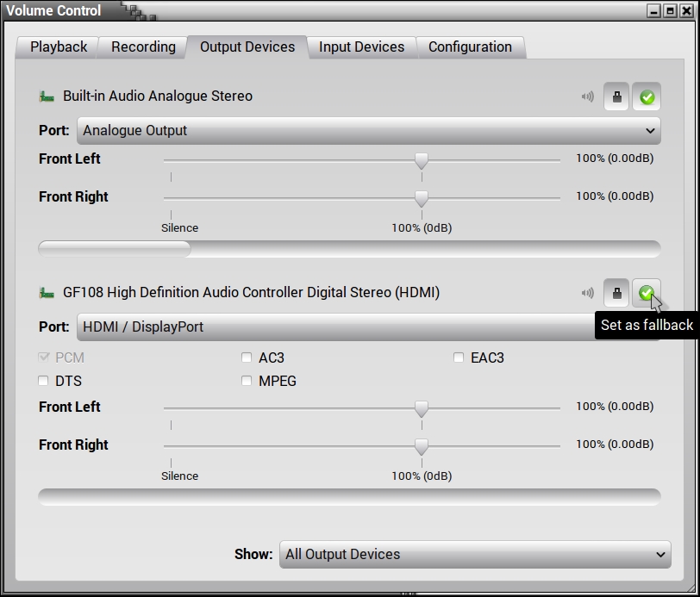Check the MPEG format option
Image resolution: width=700 pixels, height=597 pixels.
click(x=247, y=381)
